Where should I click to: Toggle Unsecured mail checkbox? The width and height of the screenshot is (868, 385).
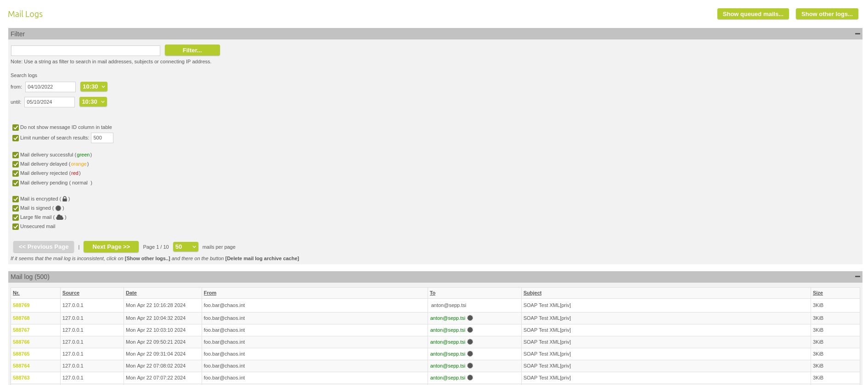pyautogui.click(x=16, y=227)
